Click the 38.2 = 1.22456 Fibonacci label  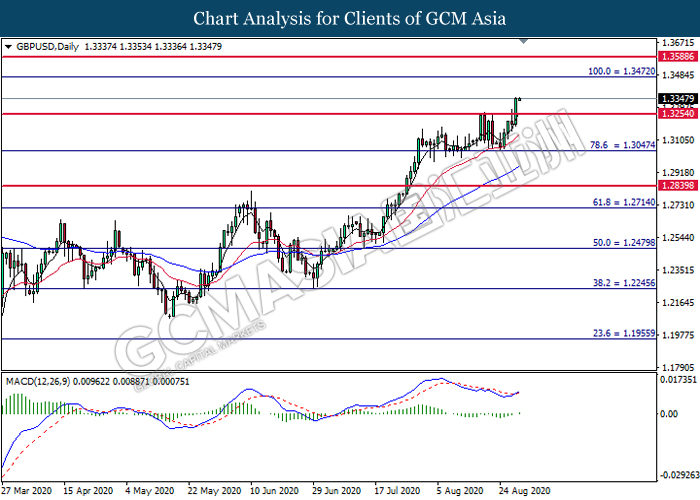pos(621,284)
